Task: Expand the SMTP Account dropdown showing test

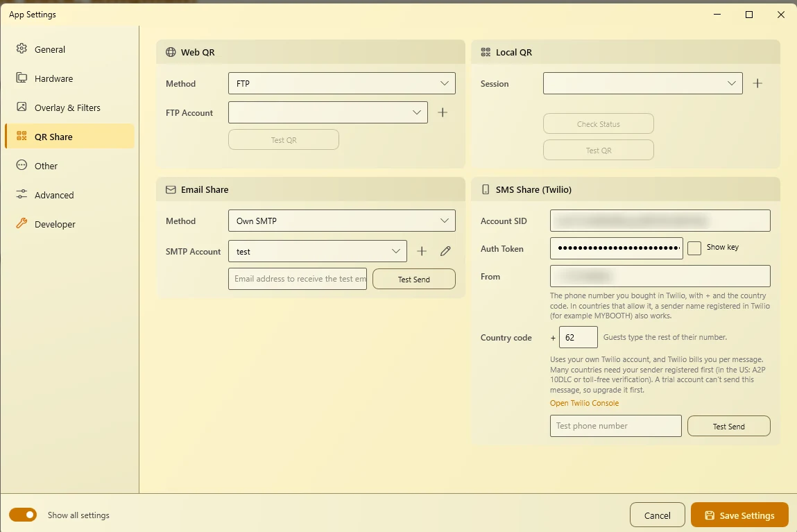Action: (317, 251)
